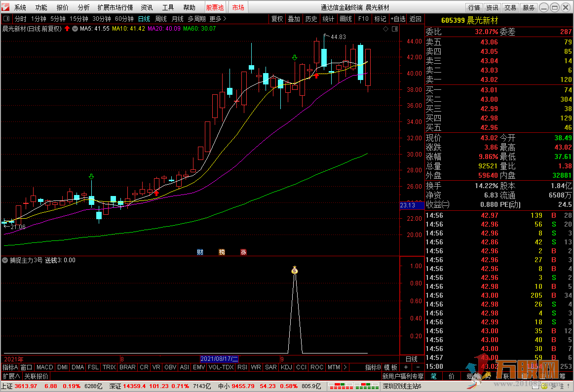Expand the 更多 periods menu
The width and height of the screenshot is (574, 392).
pyautogui.click(x=218, y=19)
